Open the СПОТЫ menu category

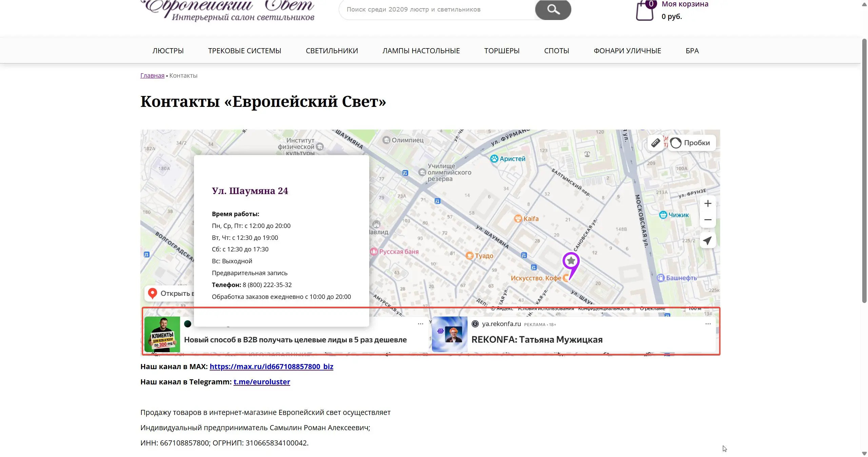(x=556, y=51)
